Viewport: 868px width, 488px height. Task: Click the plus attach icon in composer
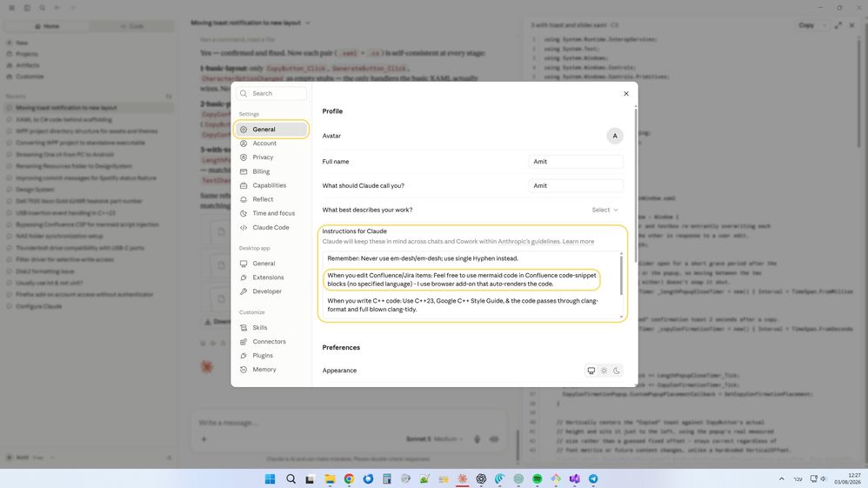(204, 439)
